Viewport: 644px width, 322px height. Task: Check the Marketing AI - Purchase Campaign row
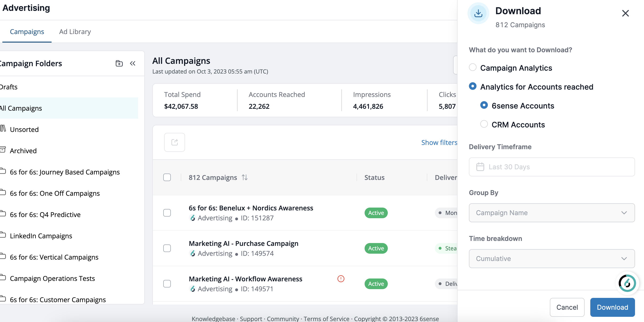[167, 248]
